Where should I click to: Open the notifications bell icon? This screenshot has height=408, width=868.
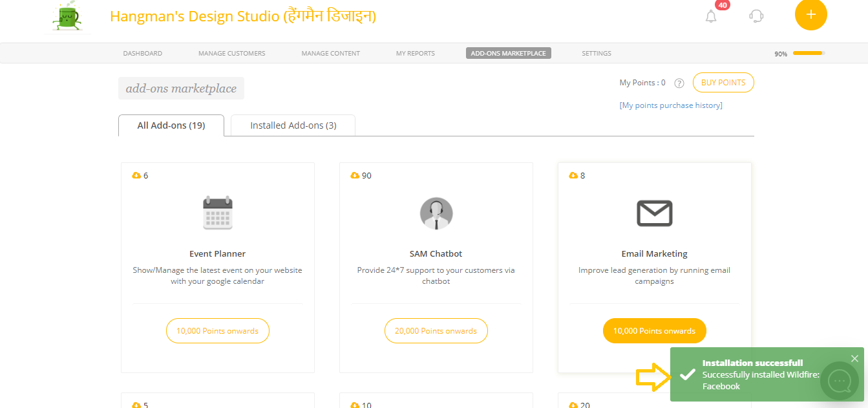(711, 17)
